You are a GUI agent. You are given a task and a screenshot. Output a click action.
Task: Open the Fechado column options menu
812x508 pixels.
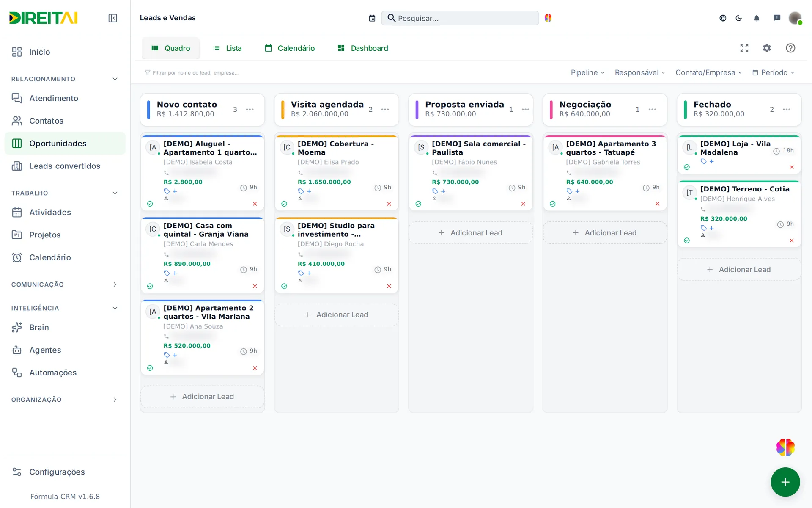[x=787, y=110]
